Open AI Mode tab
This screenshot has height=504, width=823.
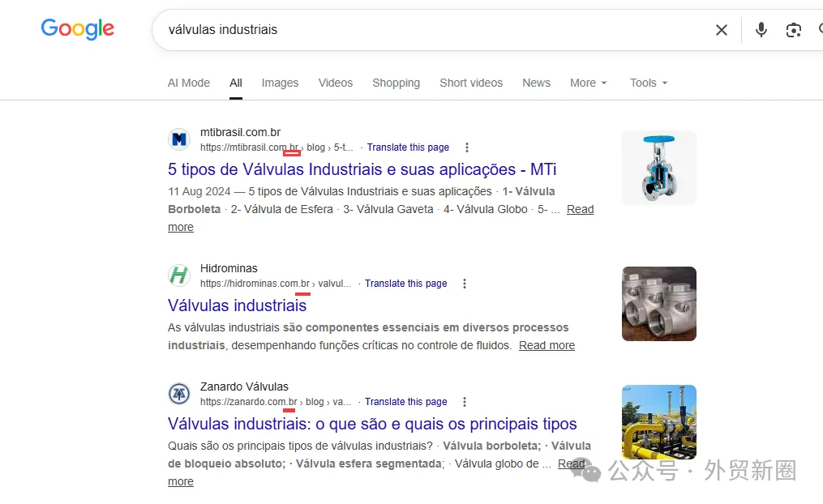point(189,83)
